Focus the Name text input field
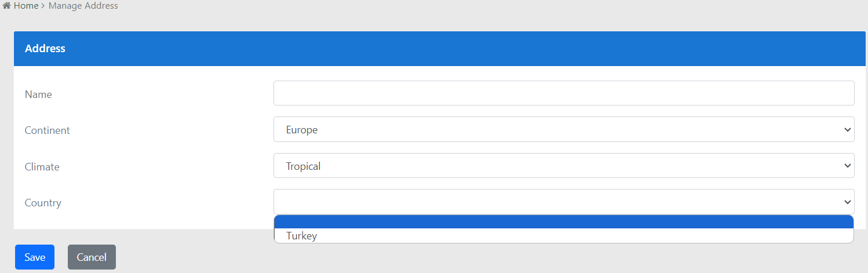The image size is (868, 273). (x=563, y=93)
